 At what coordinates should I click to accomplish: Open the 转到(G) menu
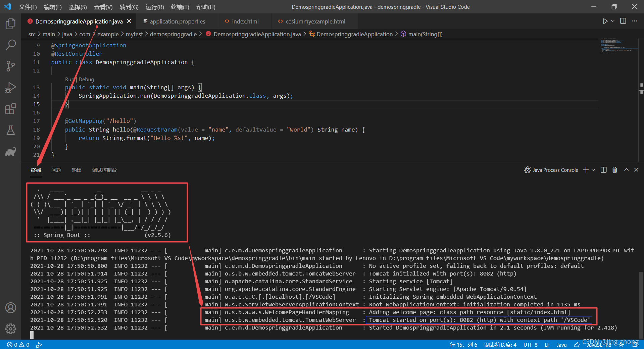[x=129, y=7]
